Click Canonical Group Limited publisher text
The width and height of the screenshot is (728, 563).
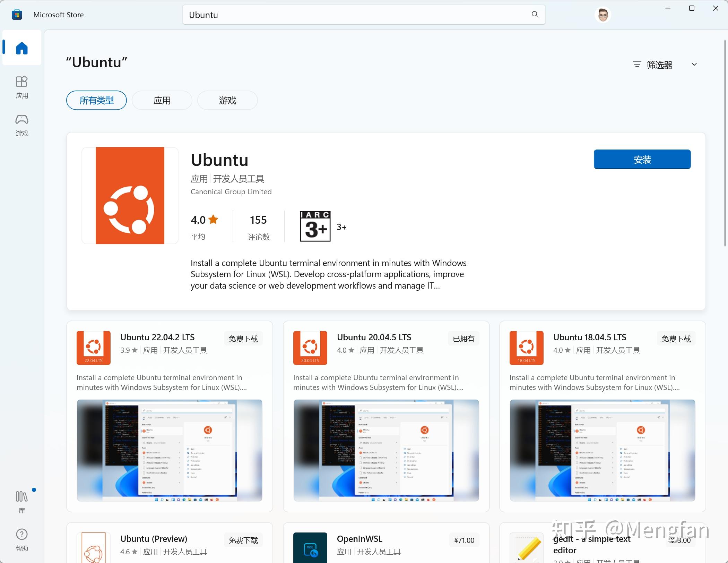pyautogui.click(x=231, y=192)
